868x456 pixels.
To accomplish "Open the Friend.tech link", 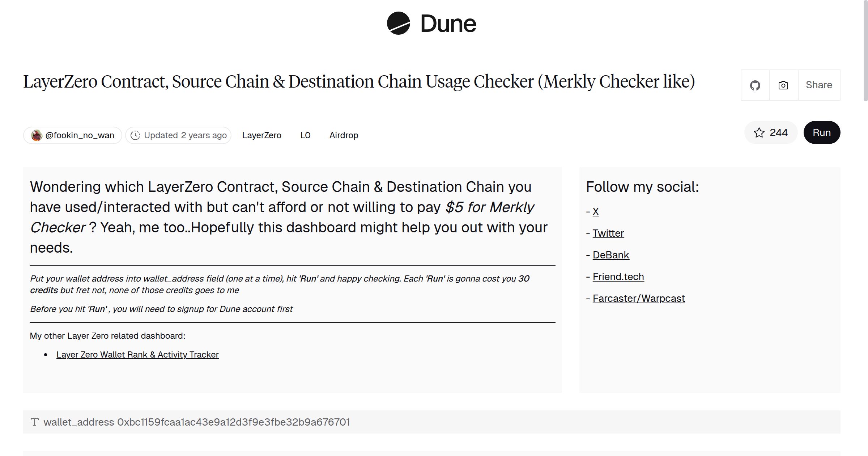I will [618, 276].
